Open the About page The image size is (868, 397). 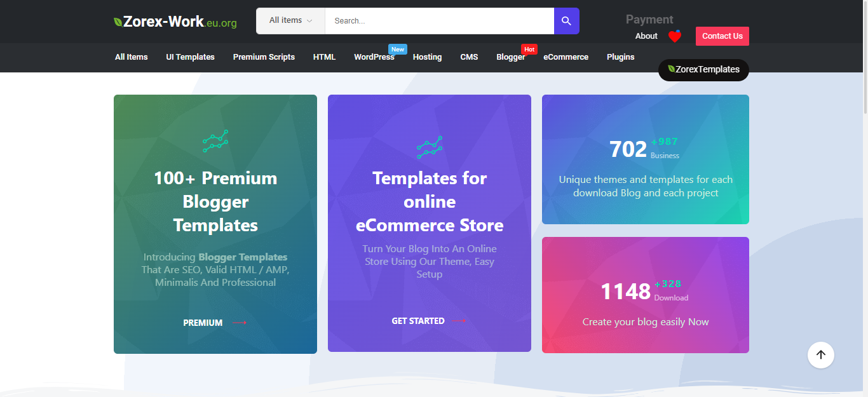click(x=646, y=36)
